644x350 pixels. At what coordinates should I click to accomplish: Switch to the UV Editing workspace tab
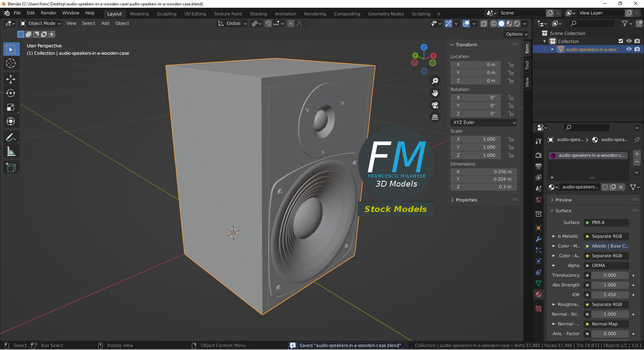[195, 14]
